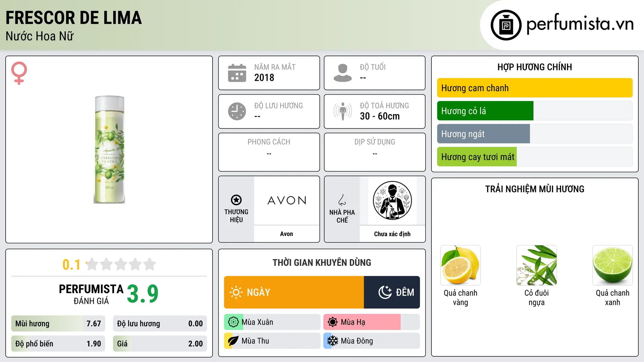Click the star badge icon above Thương Hiệu
Viewport: 644px width, 362px height.
(236, 200)
